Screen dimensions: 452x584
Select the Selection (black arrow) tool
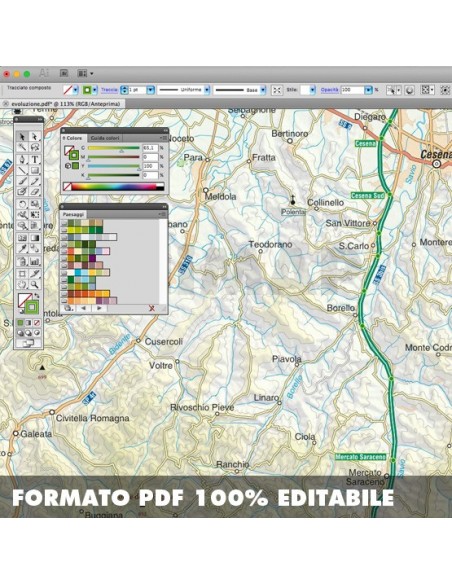click(22, 137)
